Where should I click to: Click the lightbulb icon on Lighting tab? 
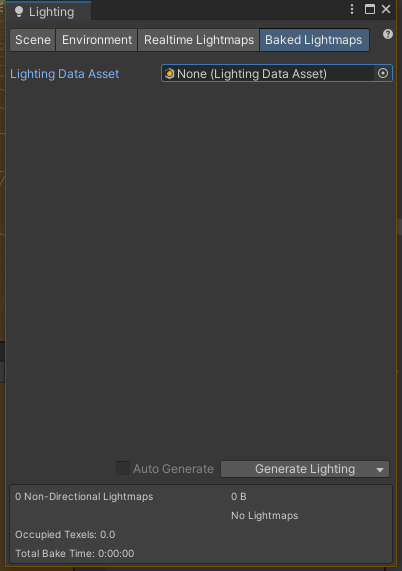click(19, 12)
